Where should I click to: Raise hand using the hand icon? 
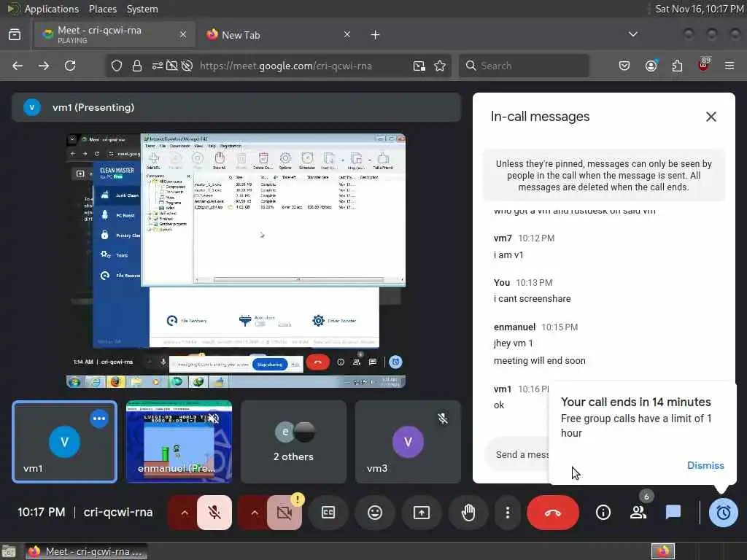click(468, 513)
